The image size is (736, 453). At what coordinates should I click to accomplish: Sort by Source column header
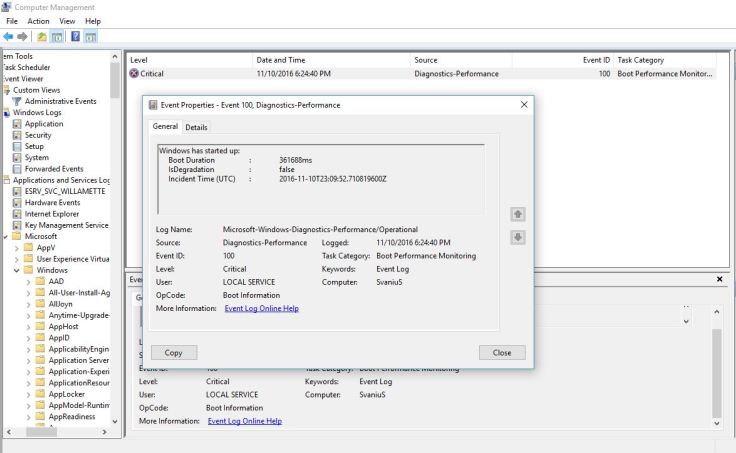(461, 60)
